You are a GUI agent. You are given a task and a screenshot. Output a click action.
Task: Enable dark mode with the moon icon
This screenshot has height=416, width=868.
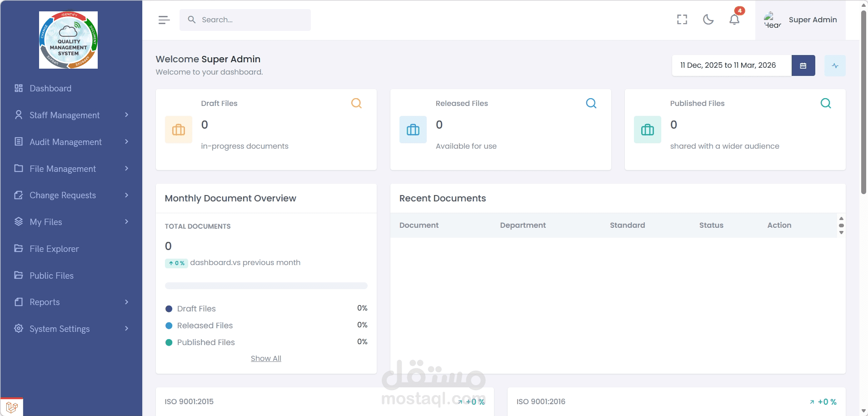click(x=708, y=20)
